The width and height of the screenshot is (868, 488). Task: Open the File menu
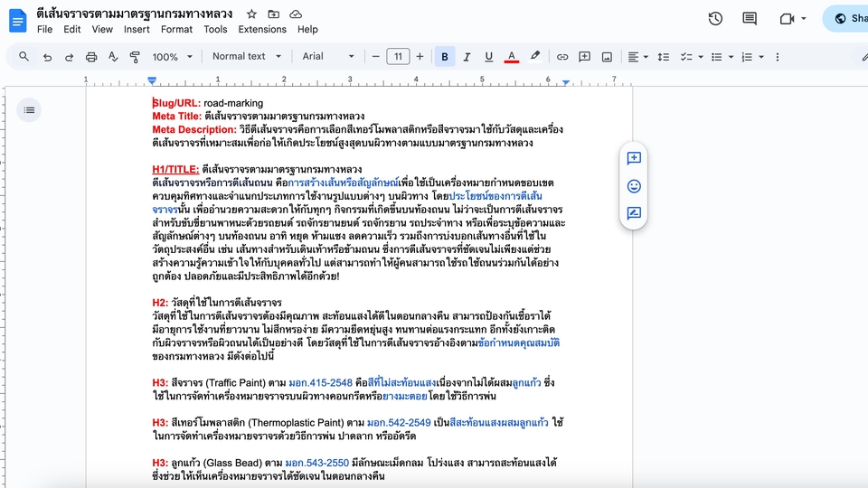45,29
